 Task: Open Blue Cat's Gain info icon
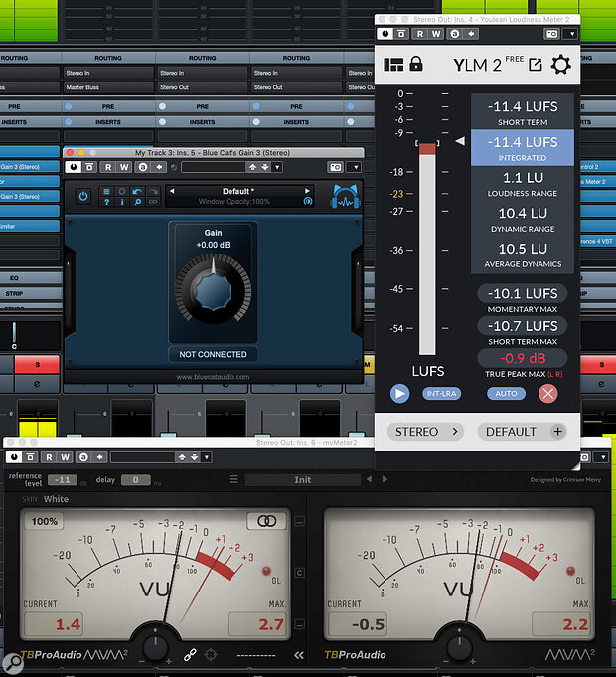(x=122, y=202)
